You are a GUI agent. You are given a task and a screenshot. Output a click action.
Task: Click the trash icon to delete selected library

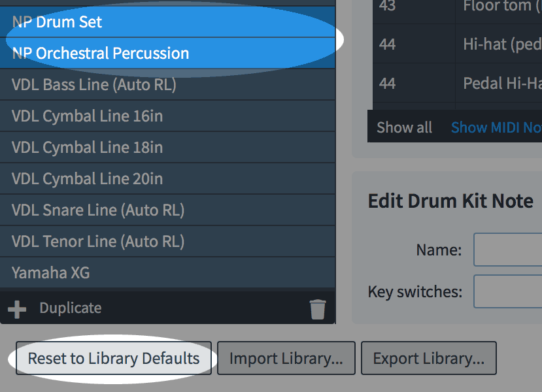[x=318, y=308]
